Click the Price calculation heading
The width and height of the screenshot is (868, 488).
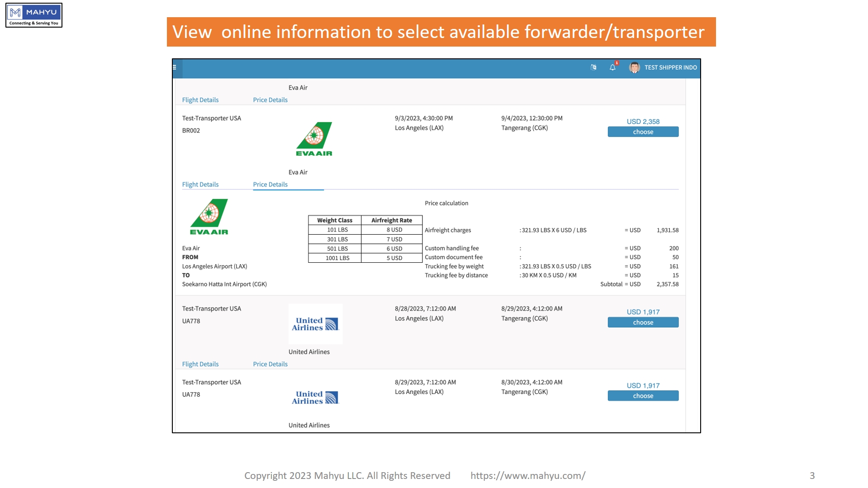click(x=446, y=203)
